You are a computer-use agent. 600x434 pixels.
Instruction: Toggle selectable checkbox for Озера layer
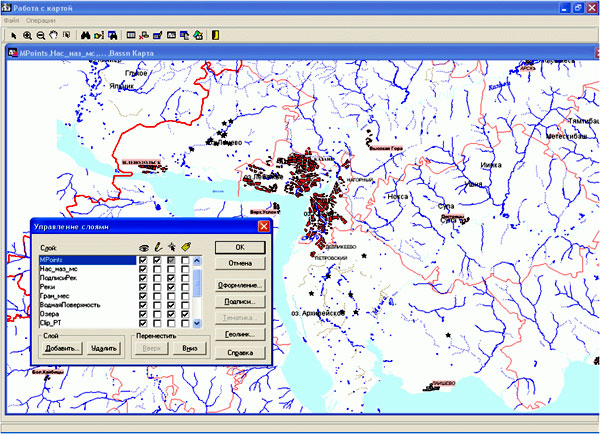(x=171, y=314)
